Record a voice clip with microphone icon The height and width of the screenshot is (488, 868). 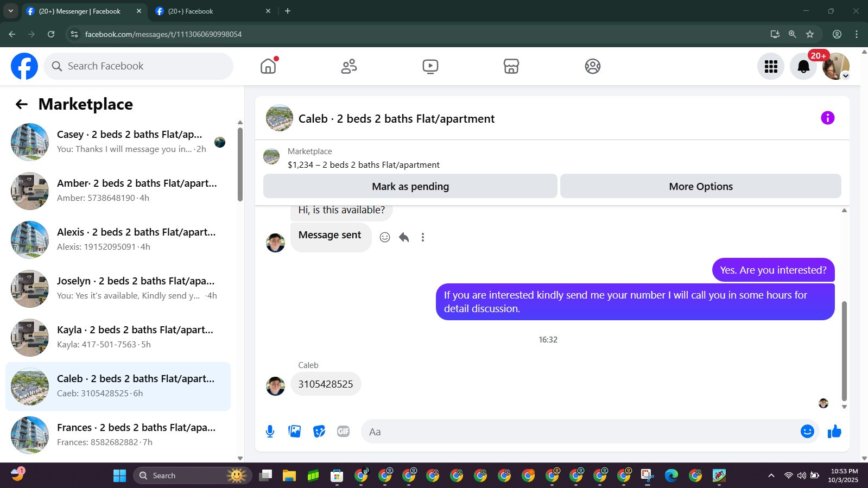coord(270,432)
